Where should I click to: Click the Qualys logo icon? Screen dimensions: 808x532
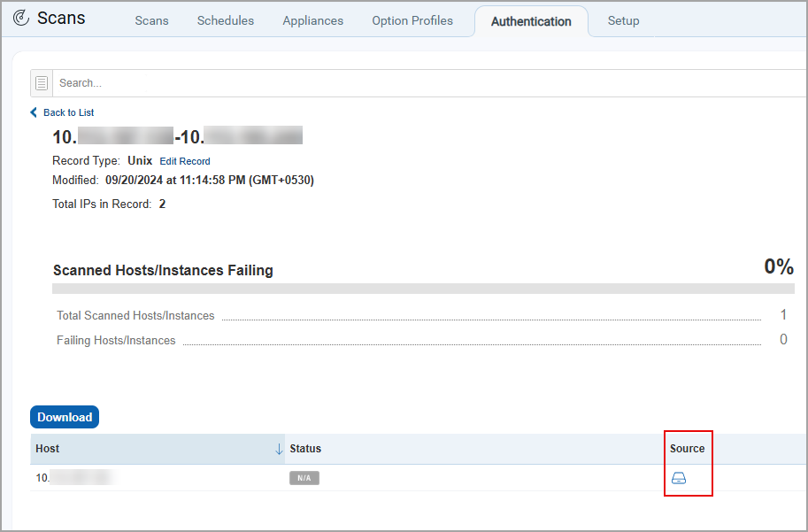click(21, 16)
